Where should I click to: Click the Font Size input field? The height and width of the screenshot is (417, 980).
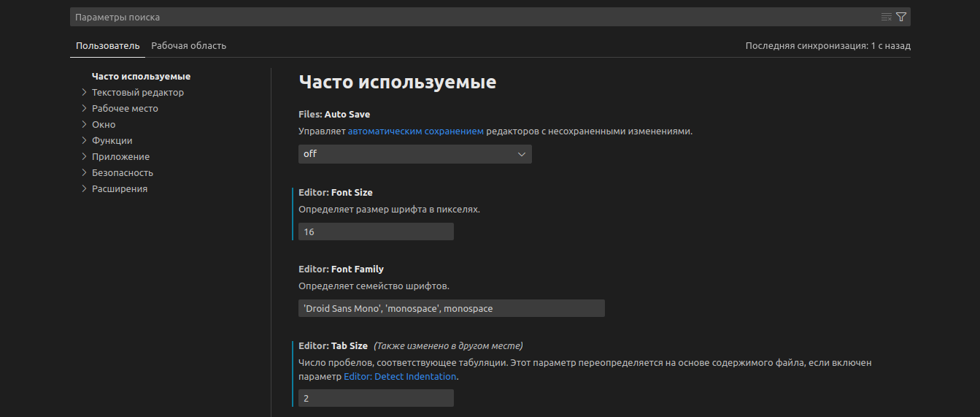click(376, 232)
